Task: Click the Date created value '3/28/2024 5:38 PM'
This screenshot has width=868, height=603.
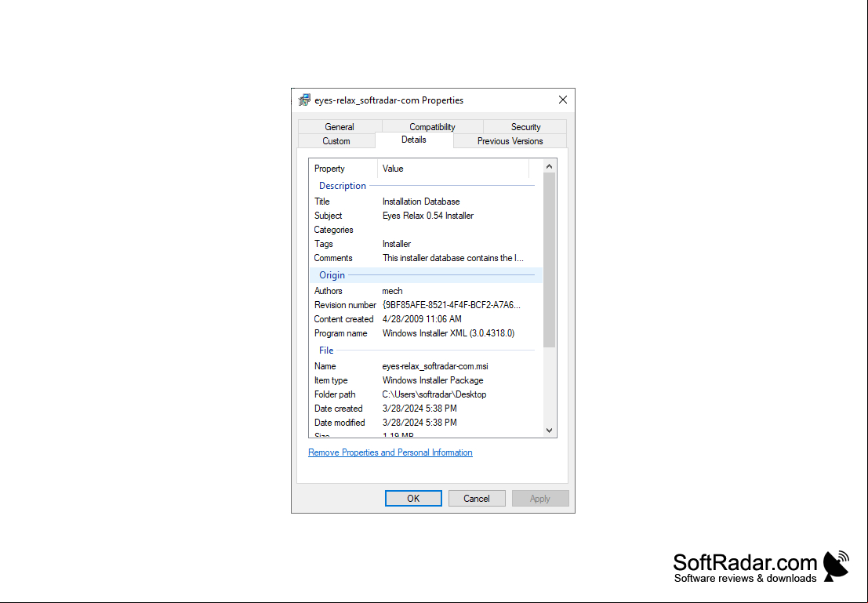Action: coord(419,409)
